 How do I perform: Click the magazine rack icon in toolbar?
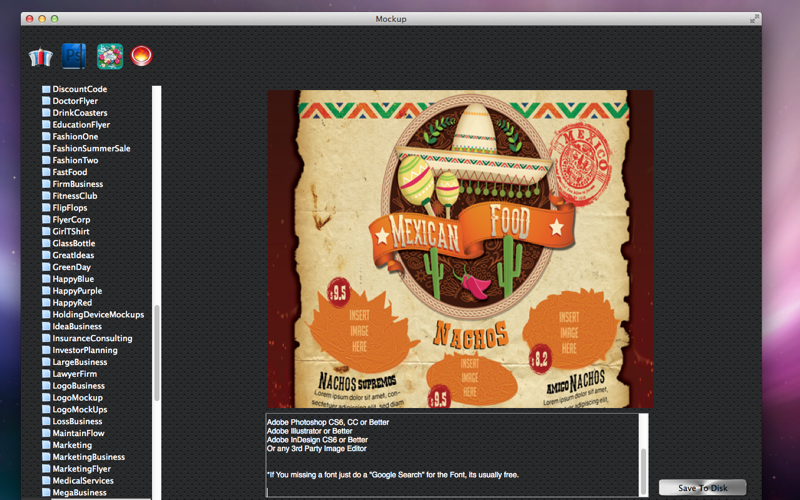pos(40,57)
